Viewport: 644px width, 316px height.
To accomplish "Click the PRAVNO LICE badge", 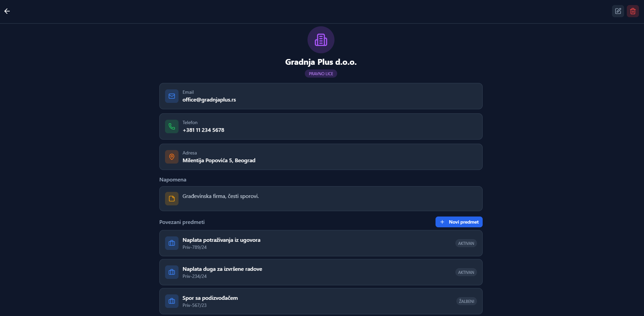I will (x=321, y=74).
